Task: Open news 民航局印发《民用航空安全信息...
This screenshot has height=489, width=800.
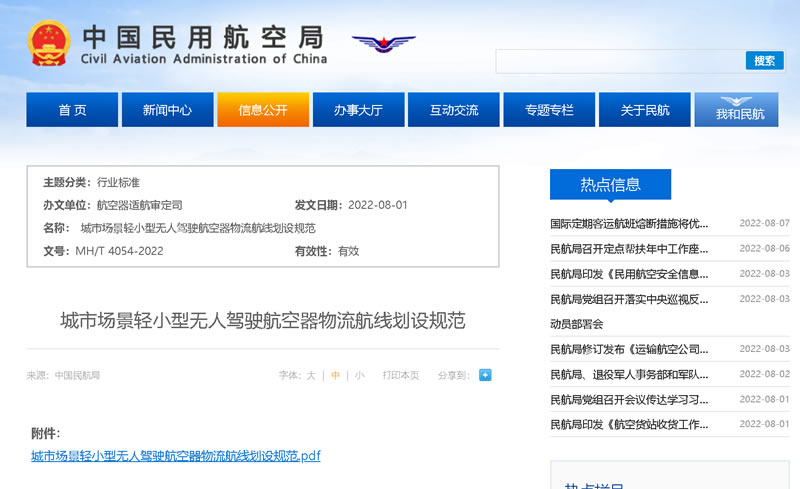Action: pyautogui.click(x=629, y=274)
